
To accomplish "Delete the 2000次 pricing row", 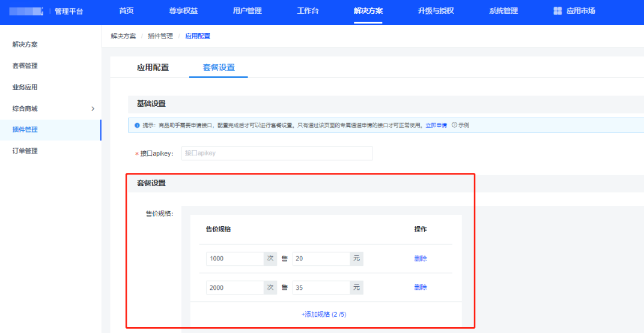I will click(421, 287).
